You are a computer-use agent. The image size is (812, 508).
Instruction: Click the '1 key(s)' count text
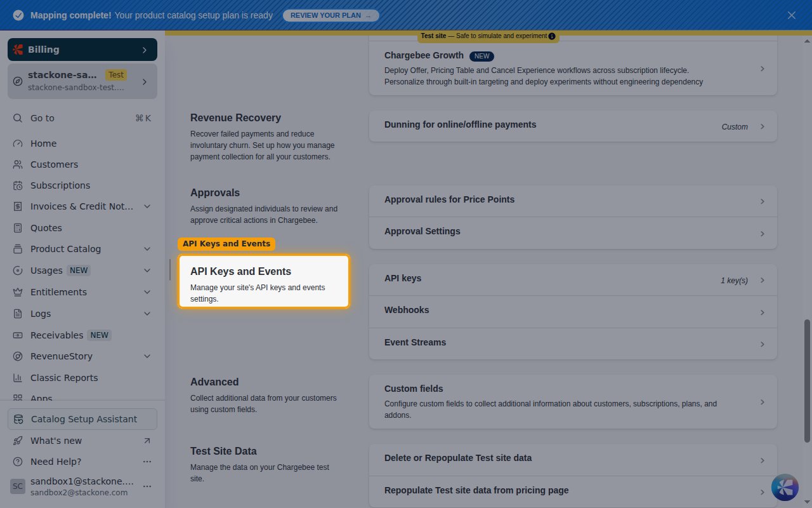(x=734, y=281)
